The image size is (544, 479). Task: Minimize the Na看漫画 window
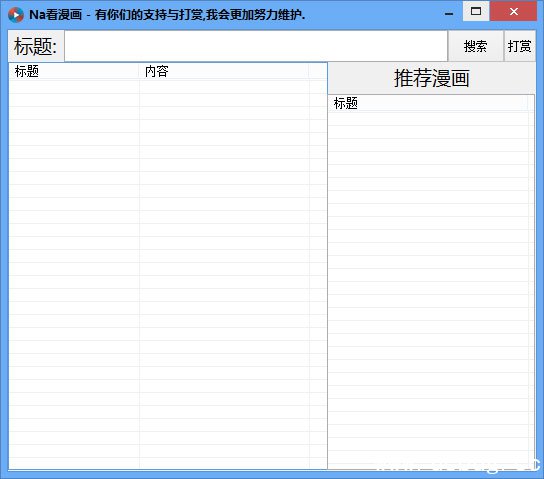click(x=449, y=12)
